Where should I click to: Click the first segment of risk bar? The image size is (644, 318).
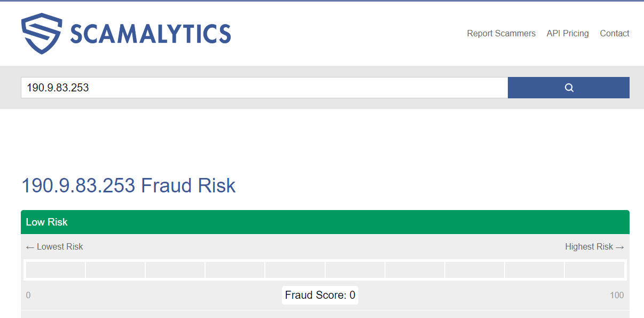(56, 270)
